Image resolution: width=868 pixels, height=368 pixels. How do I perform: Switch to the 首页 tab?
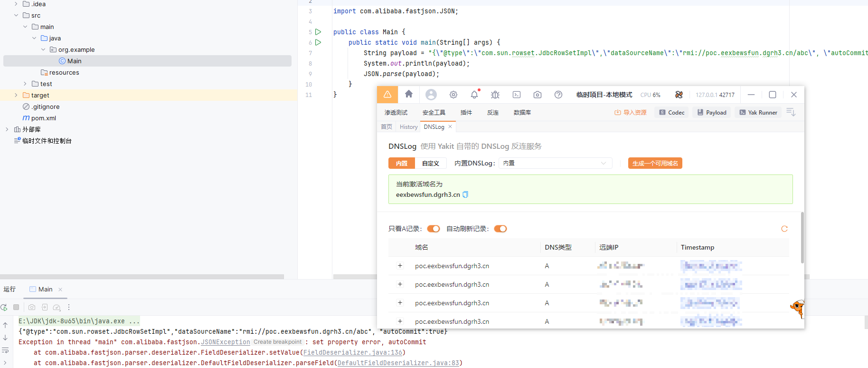(x=387, y=127)
